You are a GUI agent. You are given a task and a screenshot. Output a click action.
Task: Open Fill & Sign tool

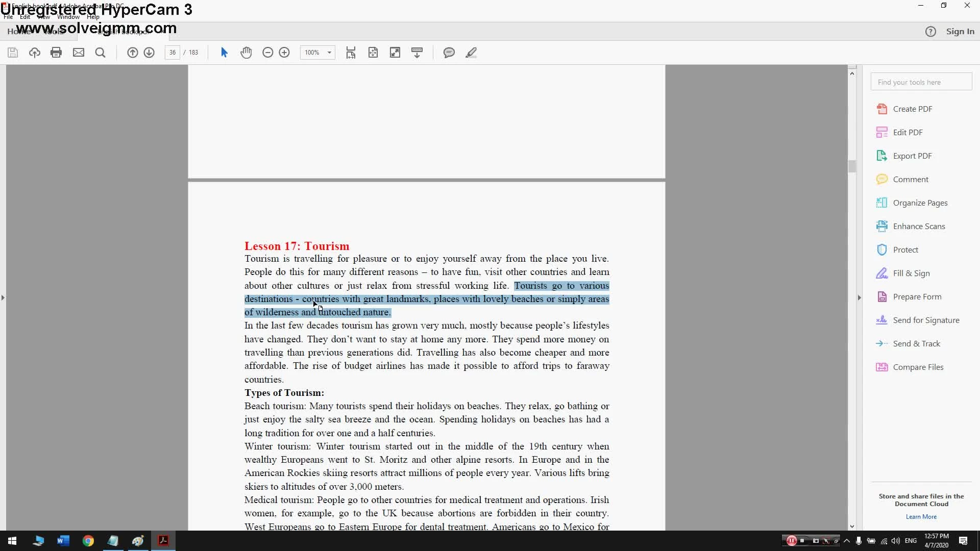point(903,273)
